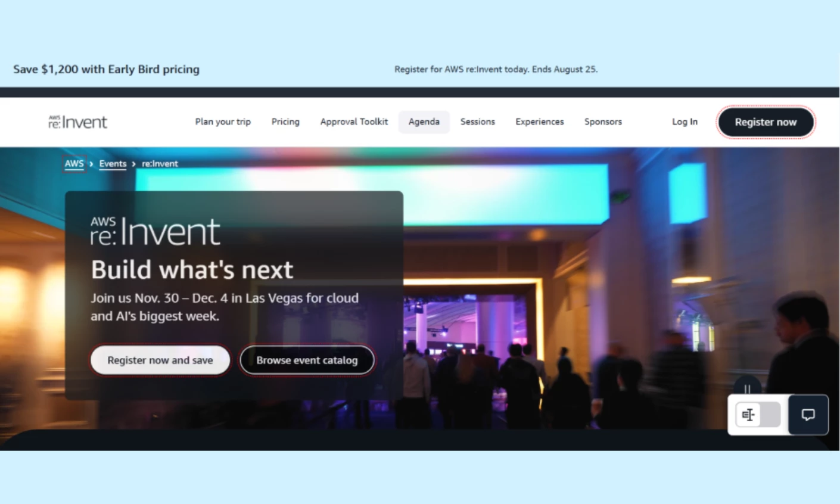The width and height of the screenshot is (840, 504).
Task: Open Plan your trip menu
Action: click(x=223, y=122)
